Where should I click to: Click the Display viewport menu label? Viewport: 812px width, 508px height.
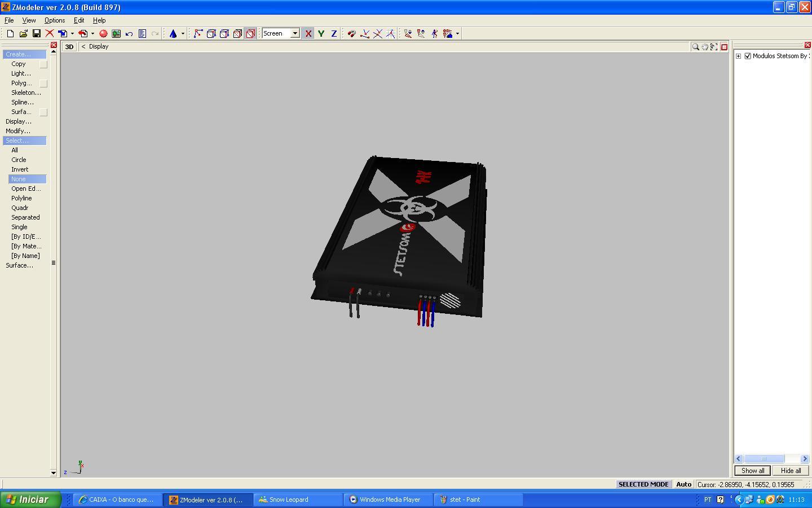click(99, 47)
